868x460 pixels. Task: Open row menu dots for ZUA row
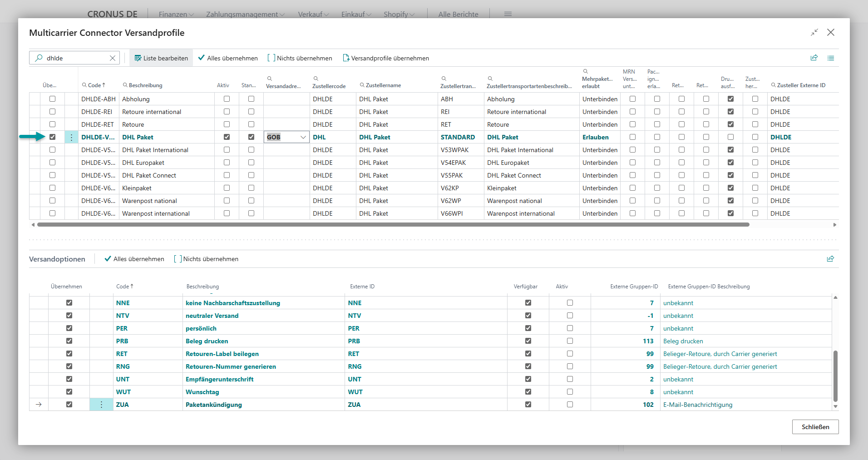[x=101, y=405]
